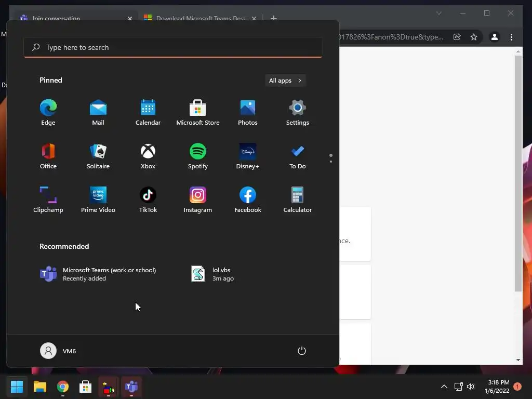Open Microsoft Teams on the taskbar
532x399 pixels.
(131, 387)
